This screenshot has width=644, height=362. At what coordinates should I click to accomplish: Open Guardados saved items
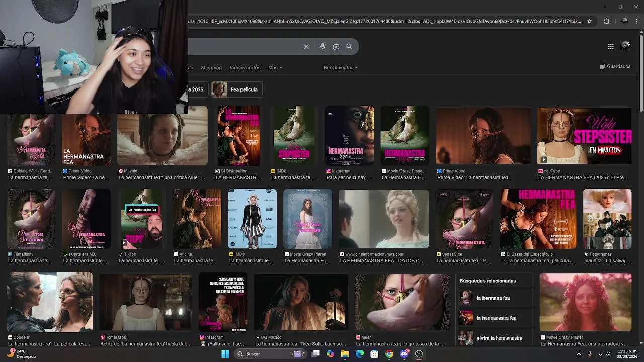tap(615, 66)
